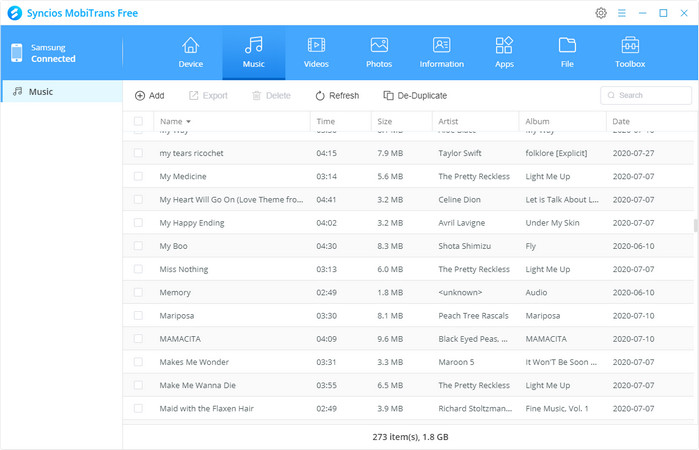
Task: Click the De-Duplicate button
Action: click(x=415, y=95)
